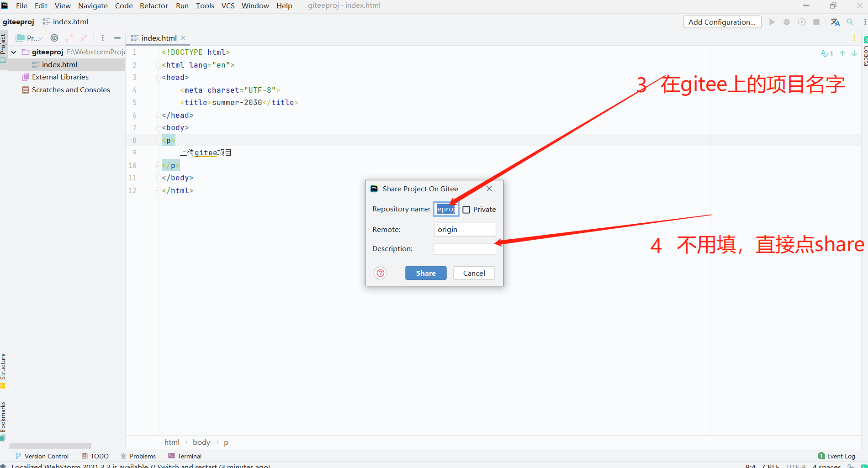Fold the head tag at line 3

tap(158, 78)
